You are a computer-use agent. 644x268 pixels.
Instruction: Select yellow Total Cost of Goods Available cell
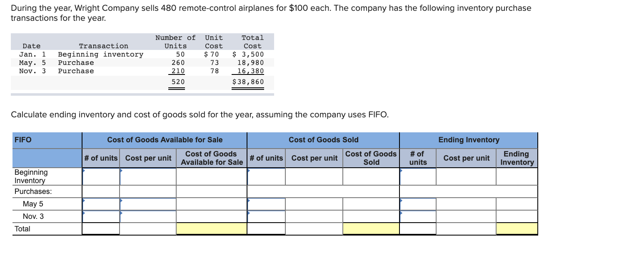pyautogui.click(x=211, y=228)
